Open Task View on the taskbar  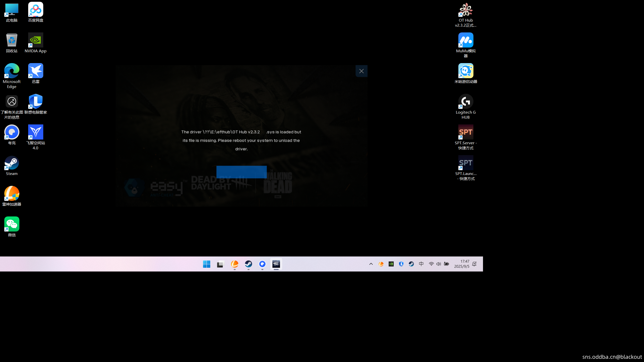tap(220, 264)
